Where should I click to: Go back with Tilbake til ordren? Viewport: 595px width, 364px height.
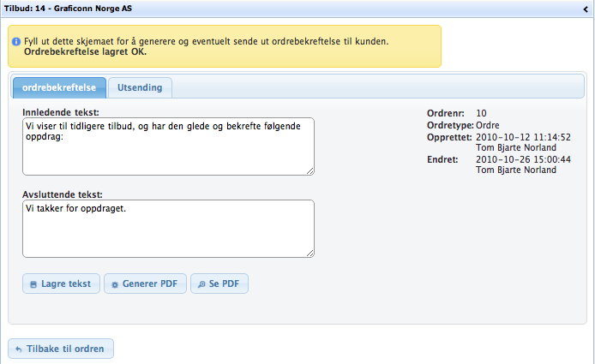(x=60, y=349)
